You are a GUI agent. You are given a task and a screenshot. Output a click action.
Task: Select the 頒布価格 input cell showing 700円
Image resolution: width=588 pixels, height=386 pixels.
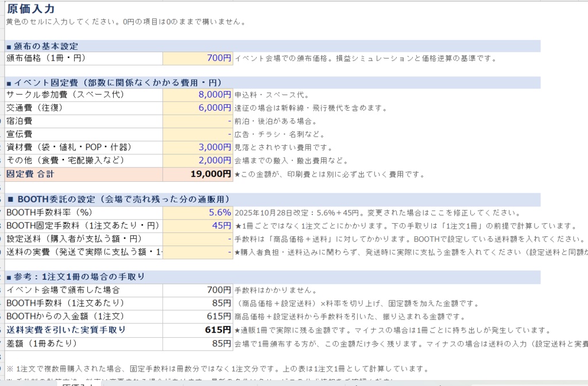pos(198,59)
